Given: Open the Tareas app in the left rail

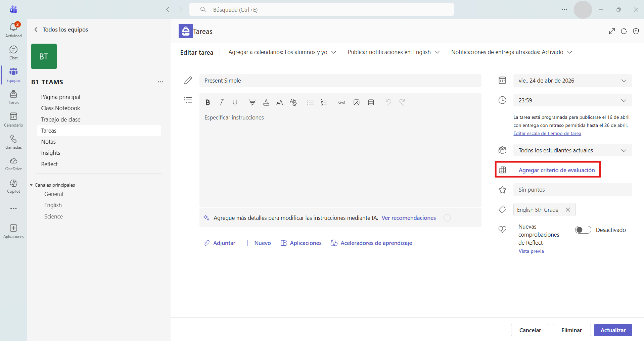Looking at the screenshot, I should [13, 97].
